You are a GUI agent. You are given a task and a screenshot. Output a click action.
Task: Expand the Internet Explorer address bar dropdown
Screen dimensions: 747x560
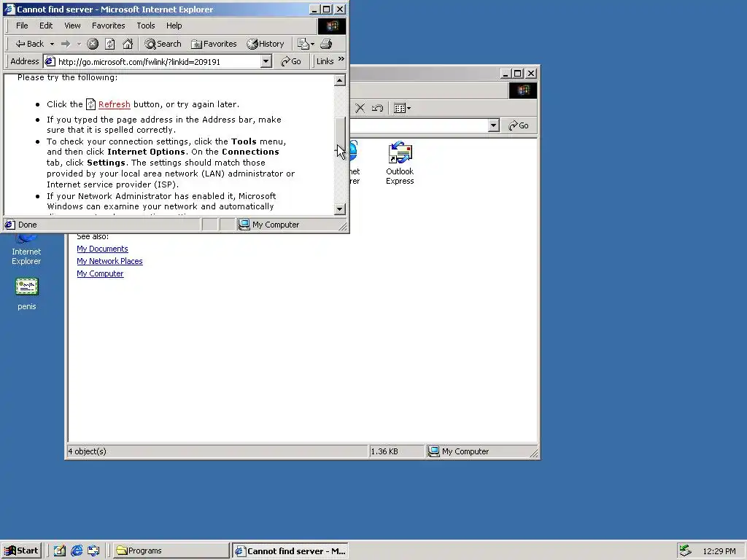click(x=266, y=61)
